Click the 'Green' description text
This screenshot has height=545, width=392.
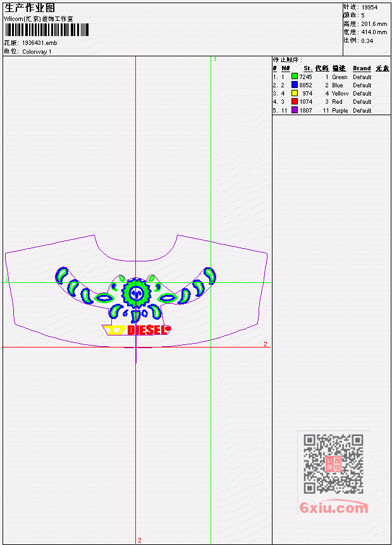[x=340, y=77]
